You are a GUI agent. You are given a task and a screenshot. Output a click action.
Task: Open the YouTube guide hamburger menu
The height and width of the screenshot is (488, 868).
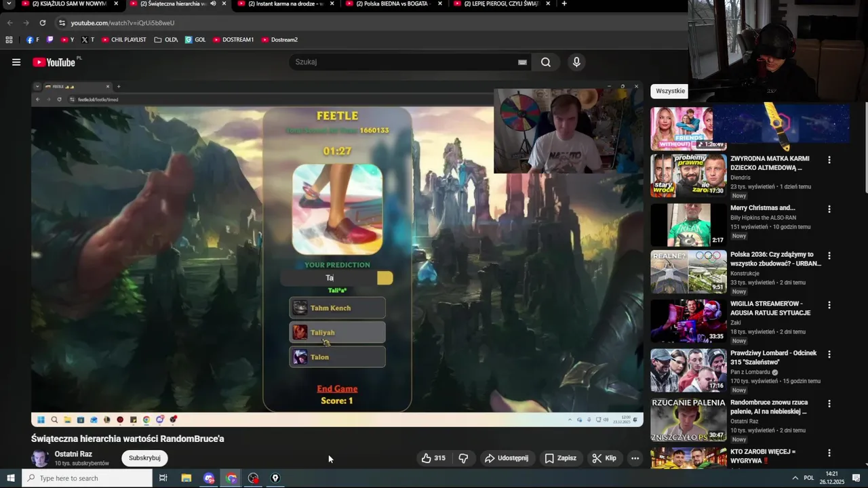pos(16,62)
